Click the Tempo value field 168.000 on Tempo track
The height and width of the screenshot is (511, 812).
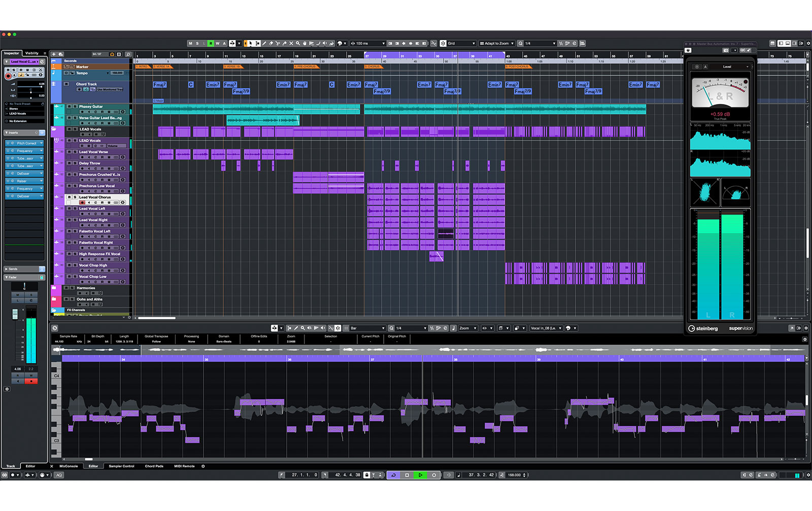tap(117, 73)
